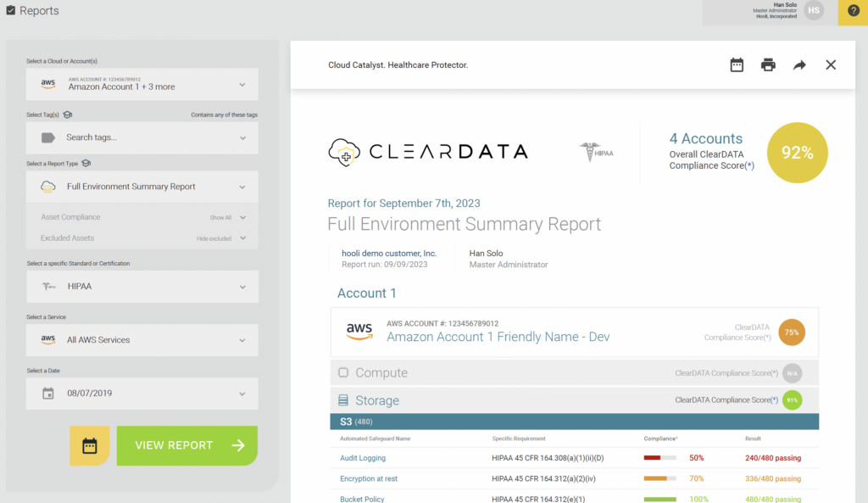
Task: Expand the Compute section header
Action: tap(575, 373)
